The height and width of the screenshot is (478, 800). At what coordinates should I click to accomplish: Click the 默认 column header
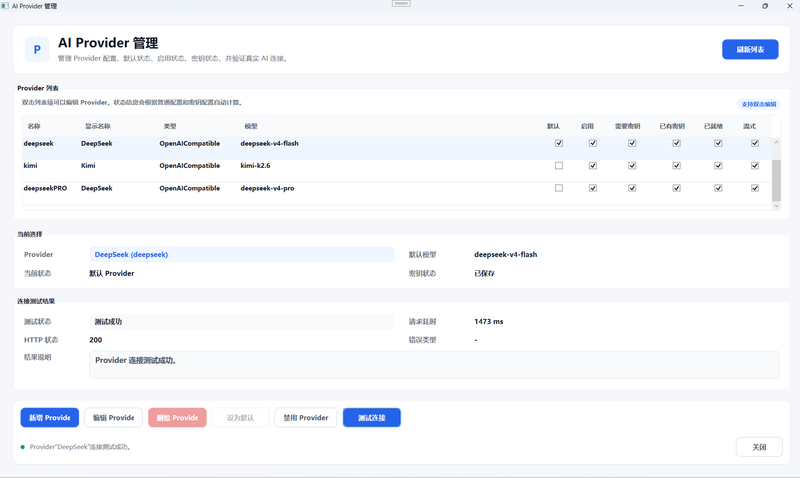coord(553,126)
